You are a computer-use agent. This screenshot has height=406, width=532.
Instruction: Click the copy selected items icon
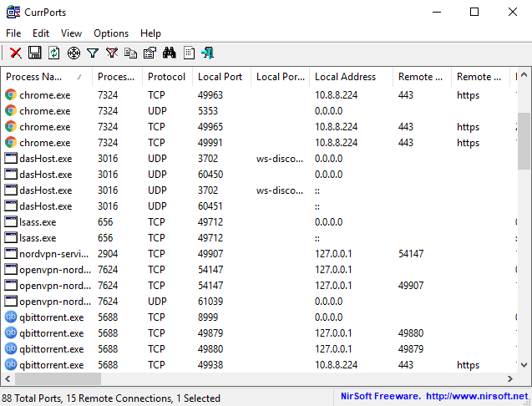pyautogui.click(x=131, y=53)
